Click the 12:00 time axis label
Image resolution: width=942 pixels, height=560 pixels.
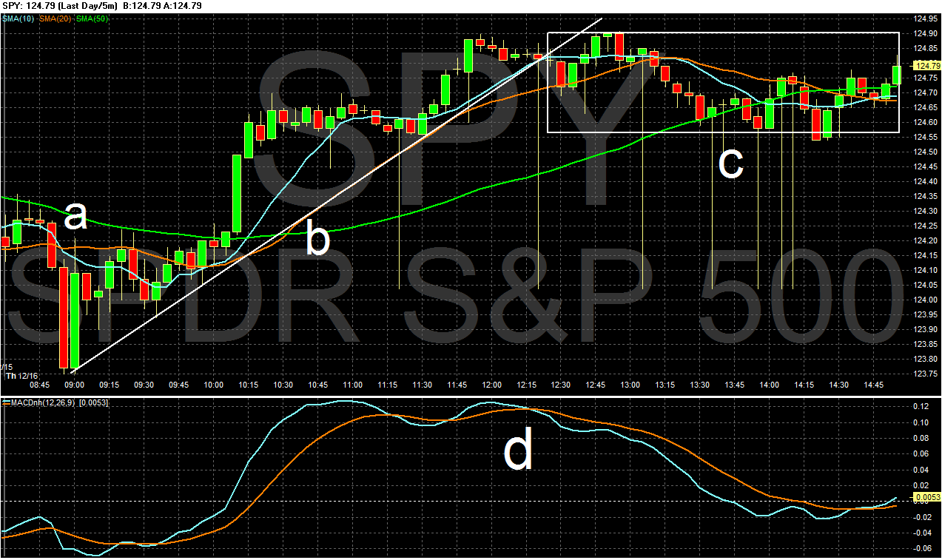[x=491, y=385]
